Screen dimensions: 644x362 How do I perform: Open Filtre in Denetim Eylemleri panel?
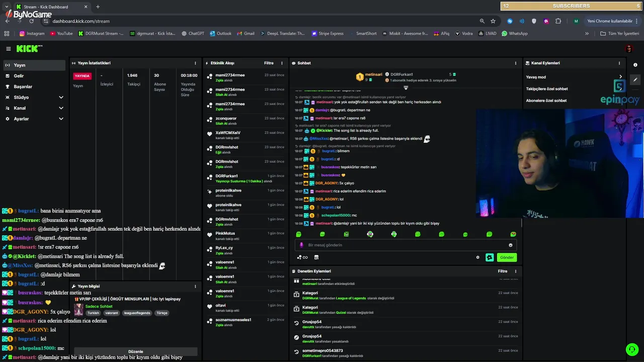(x=503, y=271)
